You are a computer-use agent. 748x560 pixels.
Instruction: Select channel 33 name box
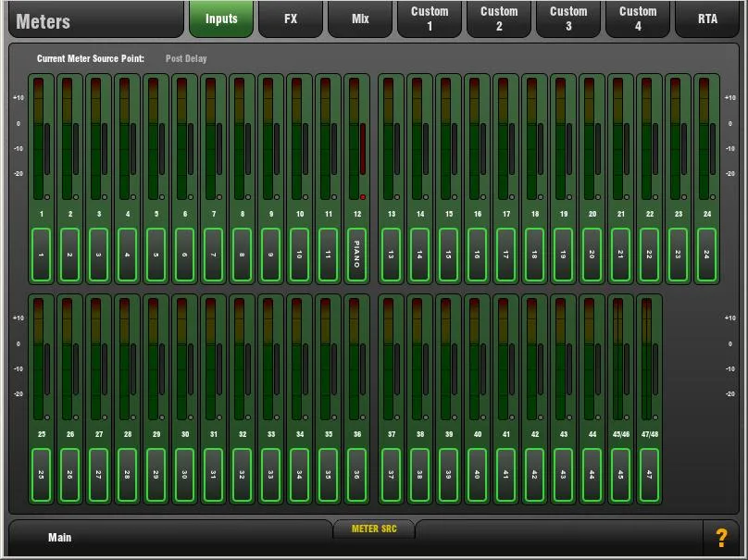point(270,475)
